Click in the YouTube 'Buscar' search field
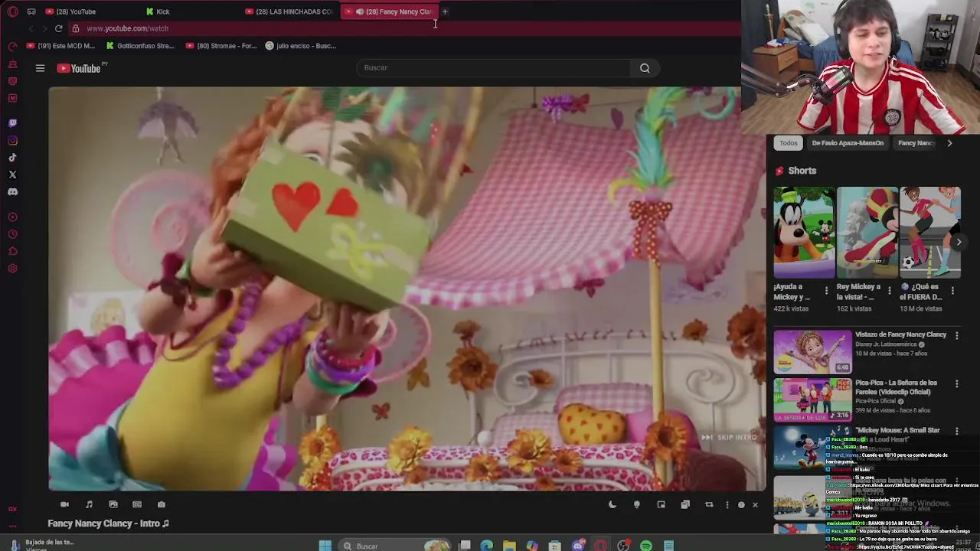Screen dimensions: 980x551 [x=493, y=68]
